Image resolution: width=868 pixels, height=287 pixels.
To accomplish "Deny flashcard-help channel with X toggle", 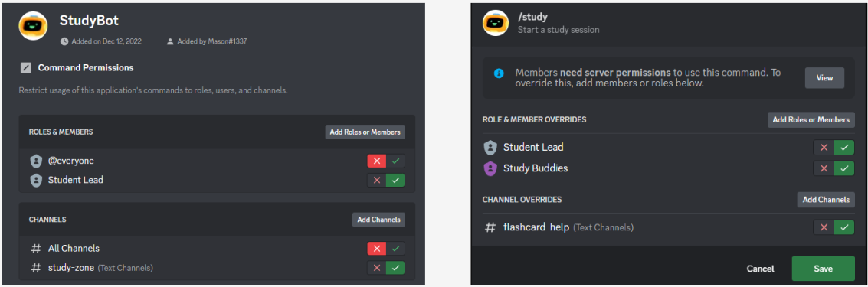I will (824, 227).
